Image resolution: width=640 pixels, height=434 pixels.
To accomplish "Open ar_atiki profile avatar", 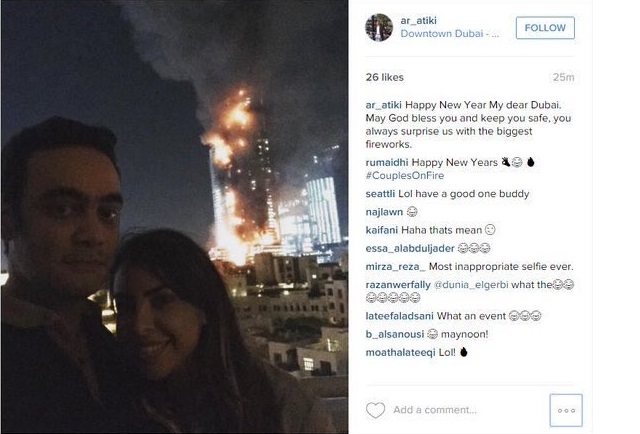I will click(x=379, y=27).
